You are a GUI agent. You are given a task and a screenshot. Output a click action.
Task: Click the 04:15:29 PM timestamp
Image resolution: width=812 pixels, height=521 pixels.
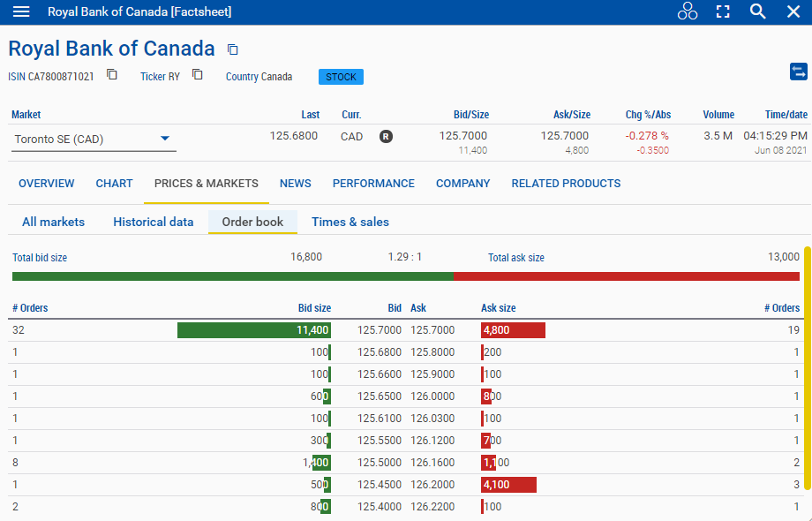point(775,136)
